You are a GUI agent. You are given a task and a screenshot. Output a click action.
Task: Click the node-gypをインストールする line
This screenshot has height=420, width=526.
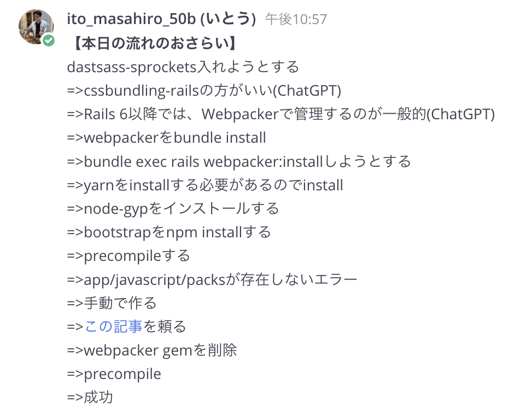(173, 209)
